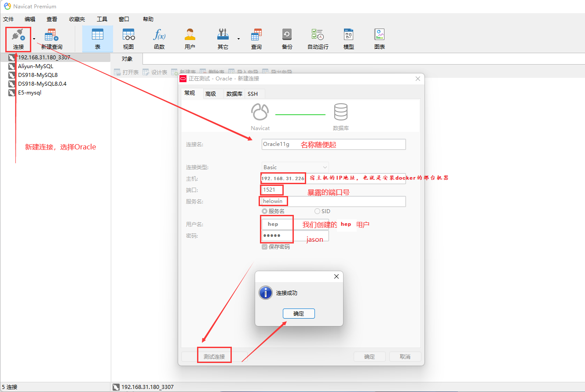The height and width of the screenshot is (392, 585).
Task: Switch to the 高级 tab
Action: (x=211, y=94)
